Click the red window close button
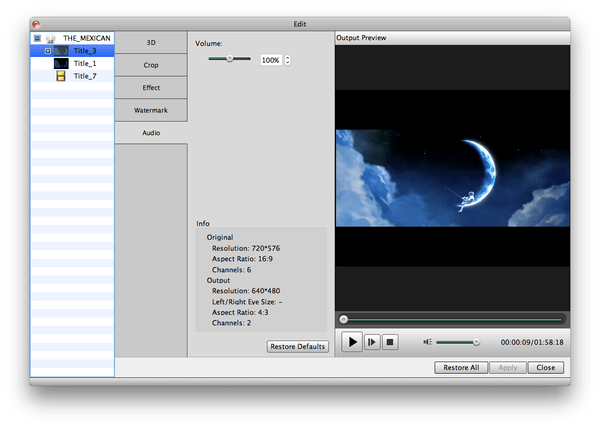 pos(36,24)
